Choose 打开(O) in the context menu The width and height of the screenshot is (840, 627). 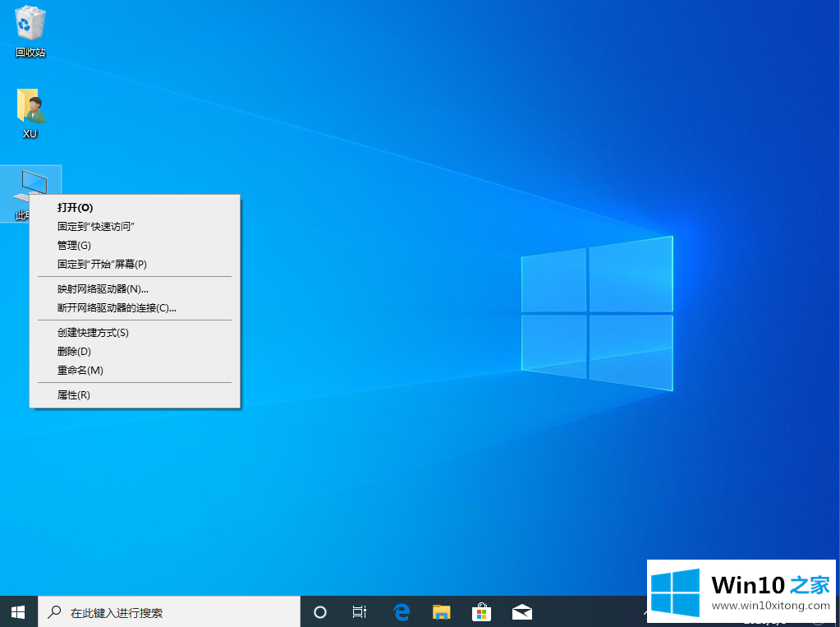coord(75,208)
